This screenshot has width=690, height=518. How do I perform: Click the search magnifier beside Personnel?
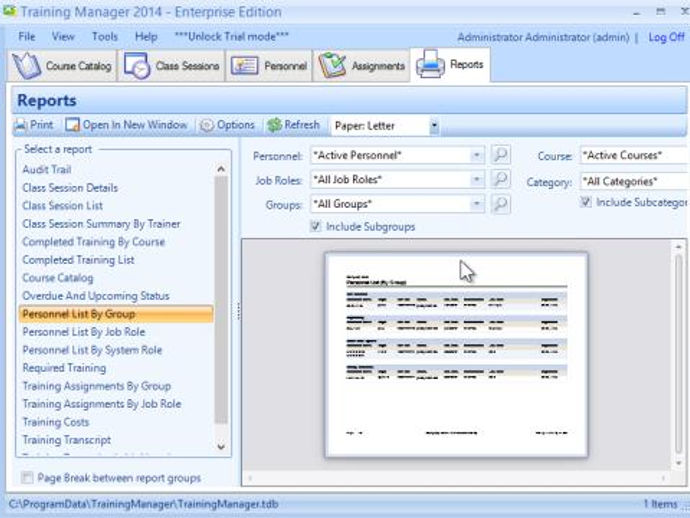(x=500, y=155)
